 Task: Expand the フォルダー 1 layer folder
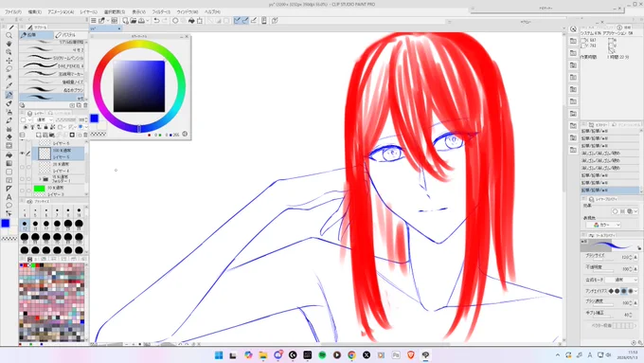pos(40,179)
